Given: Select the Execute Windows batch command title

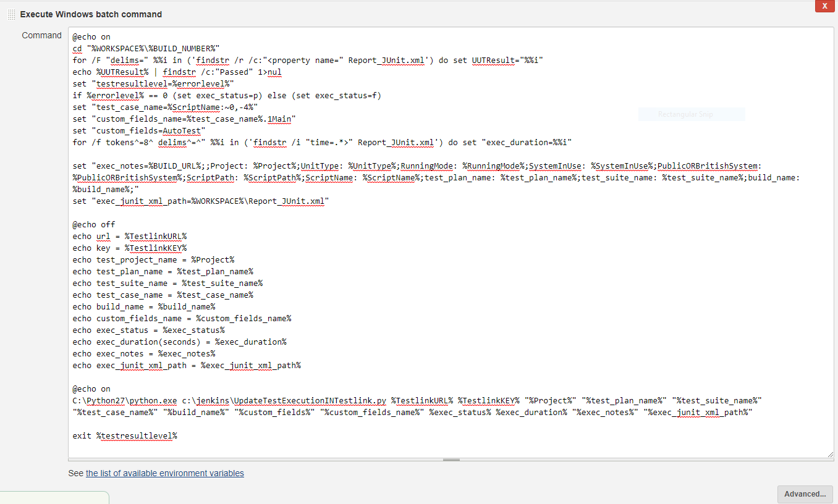Looking at the screenshot, I should coord(91,14).
